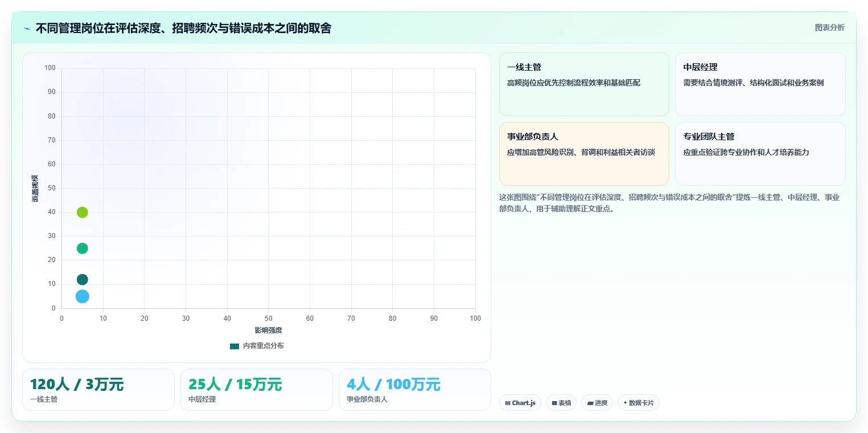868x433 pixels.
Task: Click text 应重点验证跨专业协作和人才培养能力
Action: pos(746,153)
